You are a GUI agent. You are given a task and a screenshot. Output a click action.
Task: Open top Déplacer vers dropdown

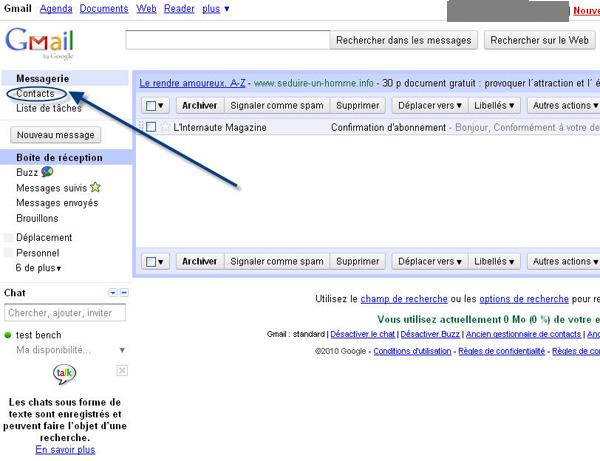tap(430, 106)
